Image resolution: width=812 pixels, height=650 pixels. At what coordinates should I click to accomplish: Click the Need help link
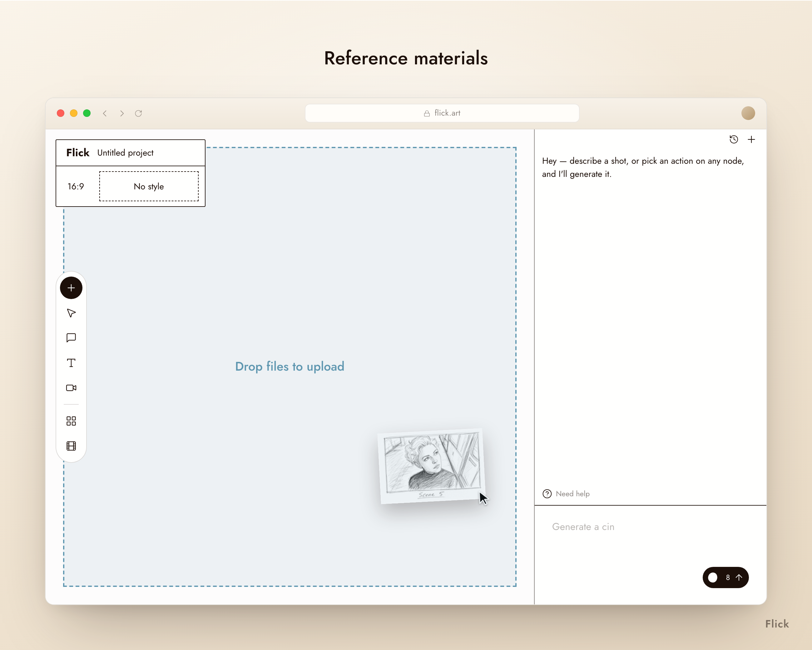coord(572,494)
